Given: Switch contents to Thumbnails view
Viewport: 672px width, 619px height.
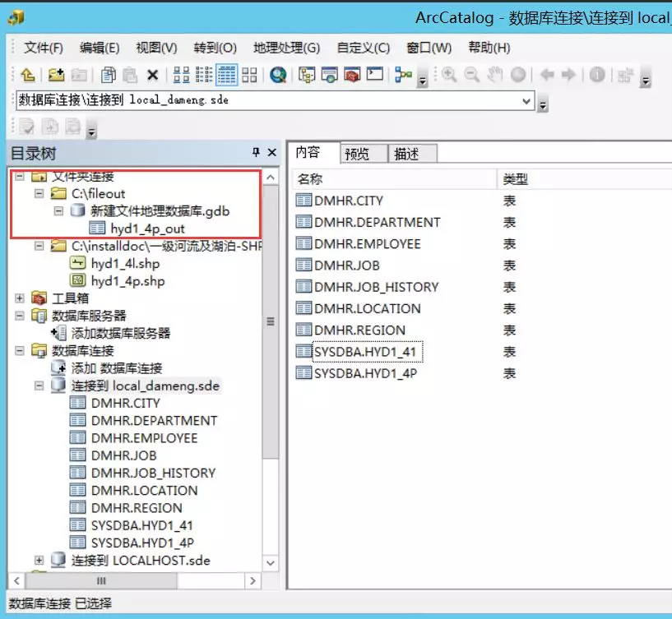Looking at the screenshot, I should (249, 75).
